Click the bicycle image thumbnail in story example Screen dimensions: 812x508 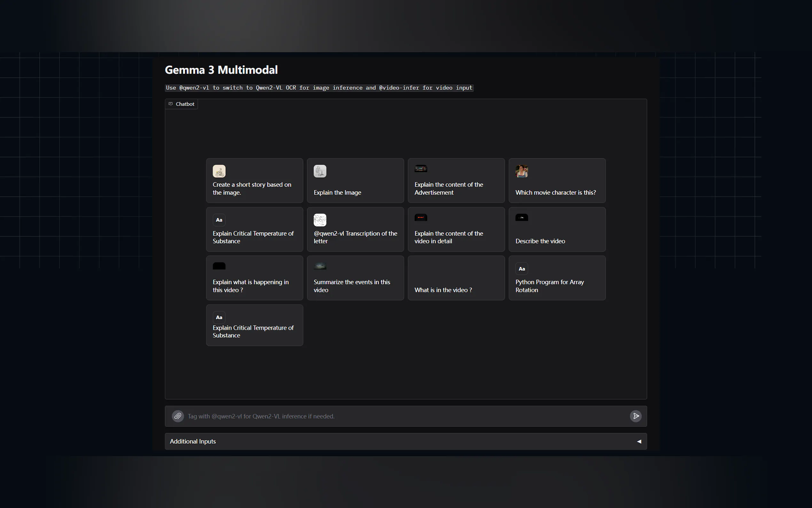coord(219,171)
